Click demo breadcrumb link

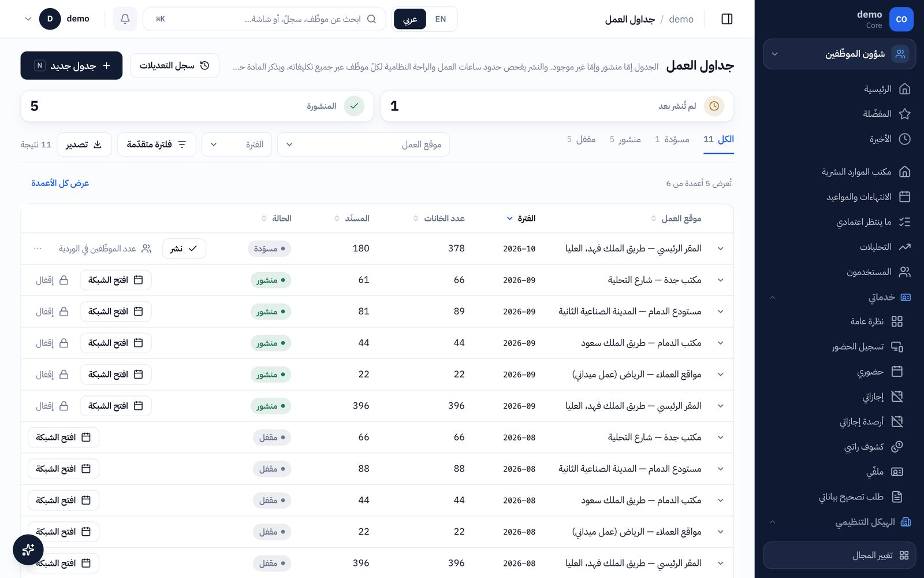(x=681, y=19)
